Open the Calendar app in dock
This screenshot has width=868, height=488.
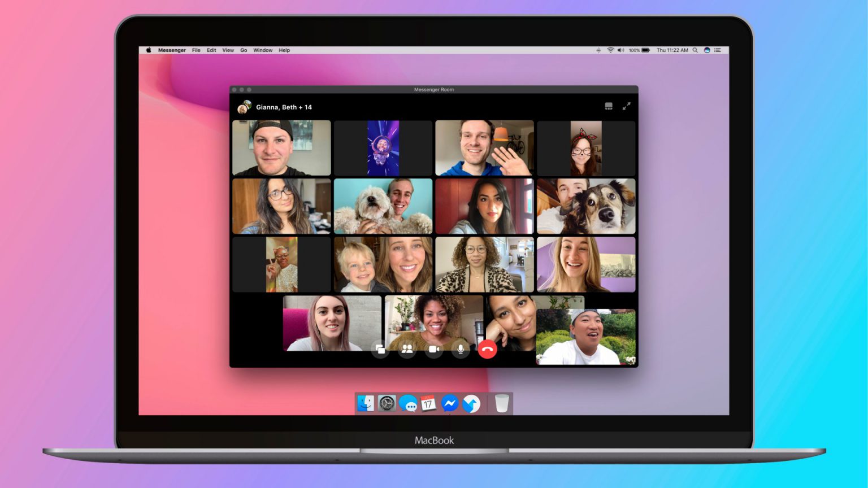pos(427,404)
